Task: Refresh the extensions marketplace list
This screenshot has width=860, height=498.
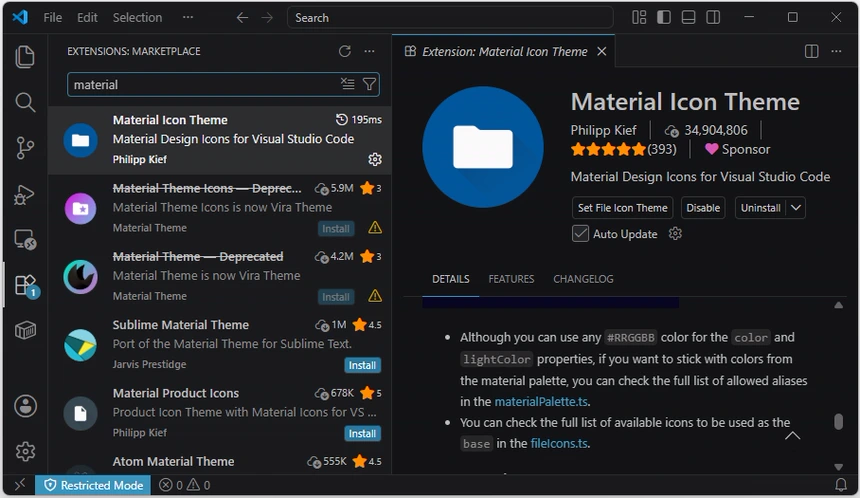Action: click(x=344, y=51)
